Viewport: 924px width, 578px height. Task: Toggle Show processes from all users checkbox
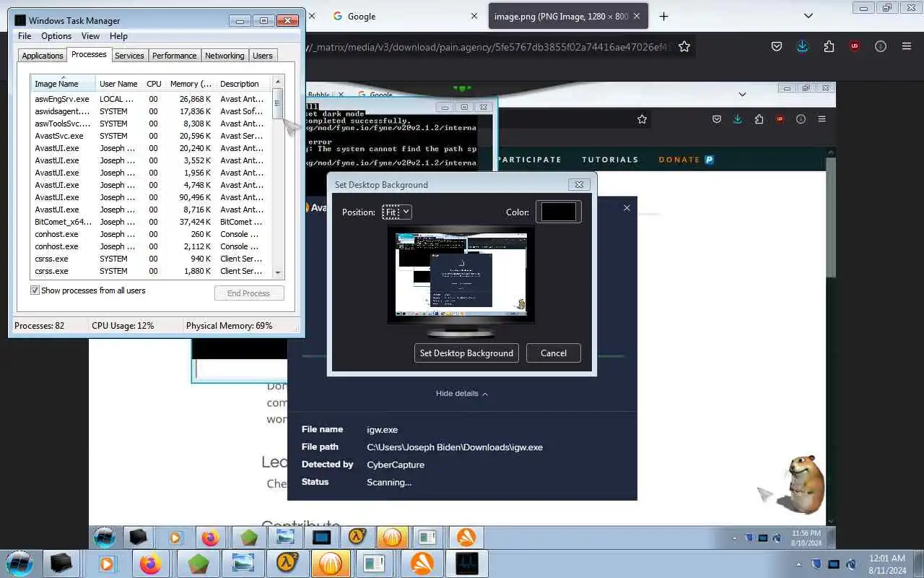(x=35, y=290)
